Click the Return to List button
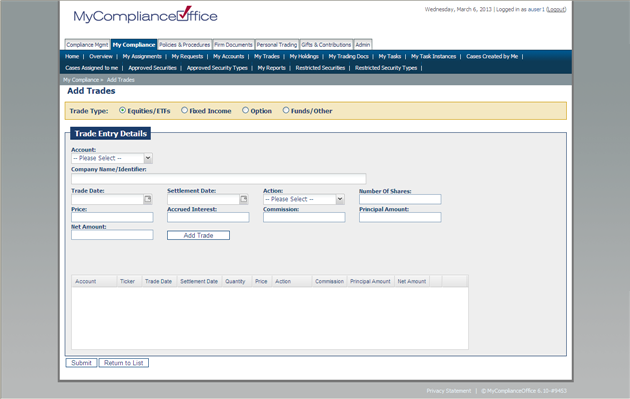 pyautogui.click(x=124, y=363)
